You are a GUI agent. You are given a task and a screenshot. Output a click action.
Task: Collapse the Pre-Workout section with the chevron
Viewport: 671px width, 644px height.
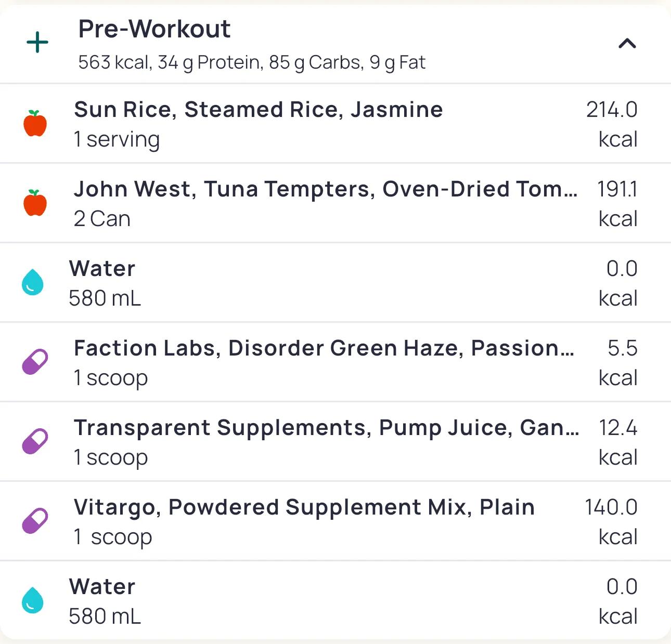pyautogui.click(x=627, y=44)
